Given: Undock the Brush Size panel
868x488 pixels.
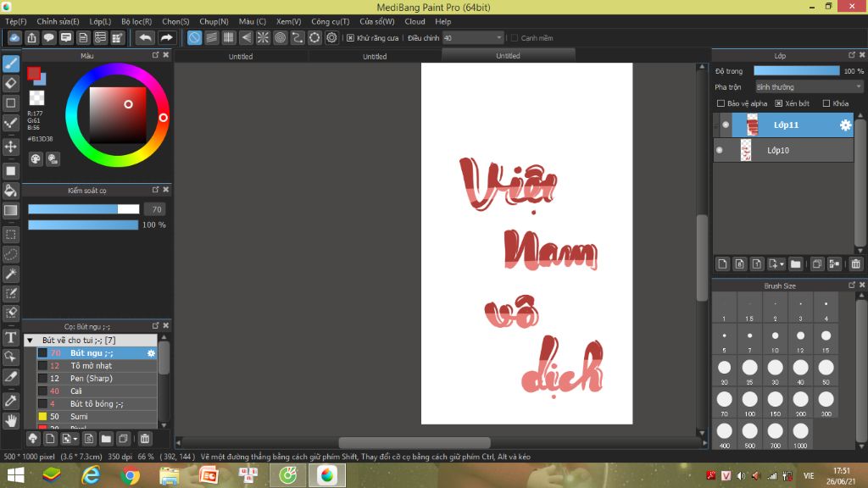Looking at the screenshot, I should click(x=851, y=285).
